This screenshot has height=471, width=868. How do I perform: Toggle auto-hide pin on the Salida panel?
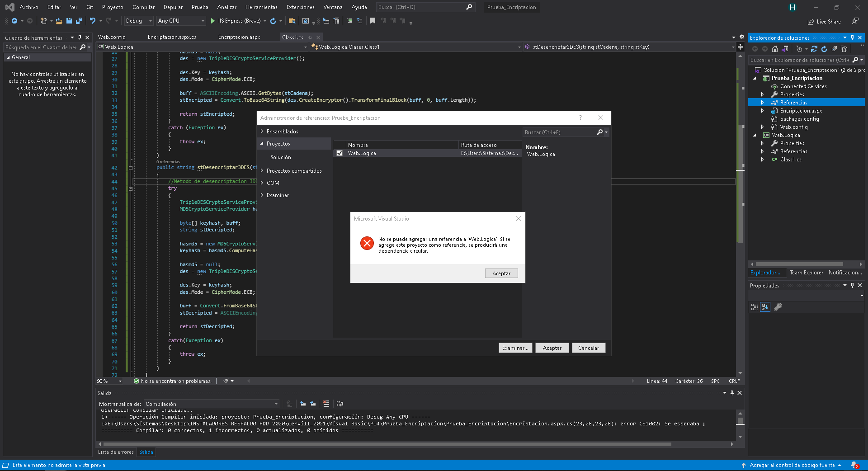(x=732, y=393)
